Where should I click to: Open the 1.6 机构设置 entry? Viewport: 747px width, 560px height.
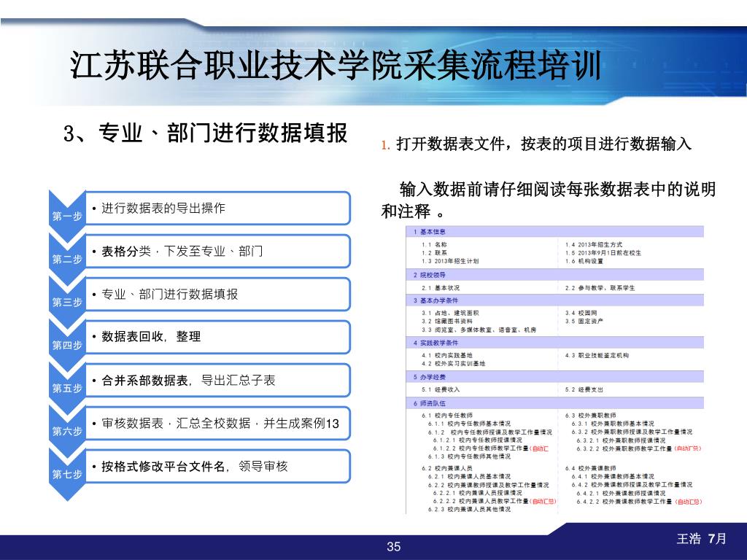point(584,261)
